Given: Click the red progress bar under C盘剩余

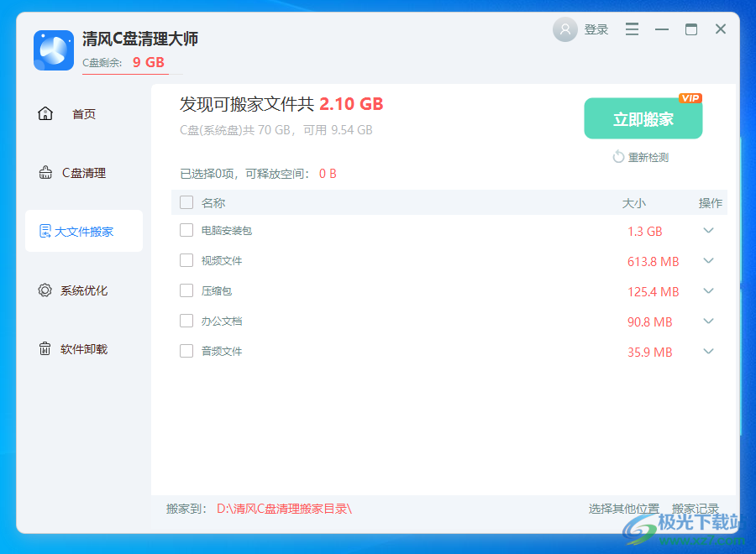Looking at the screenshot, I should (x=124, y=75).
